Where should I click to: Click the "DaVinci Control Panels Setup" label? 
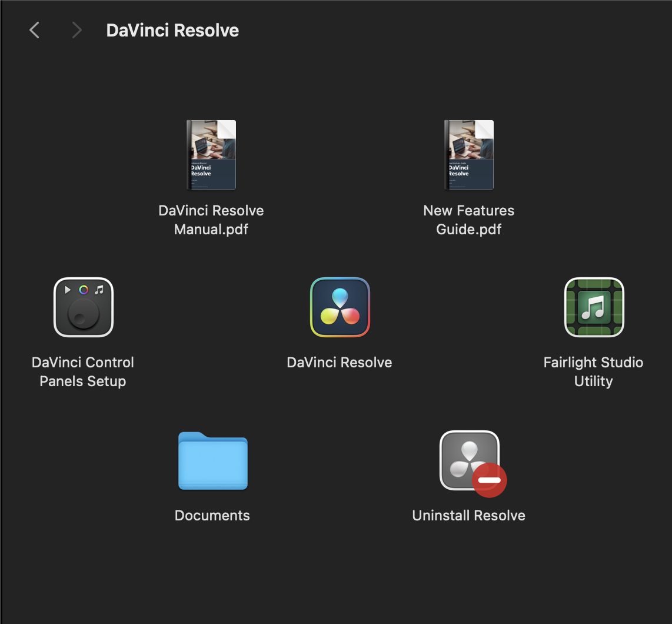83,371
